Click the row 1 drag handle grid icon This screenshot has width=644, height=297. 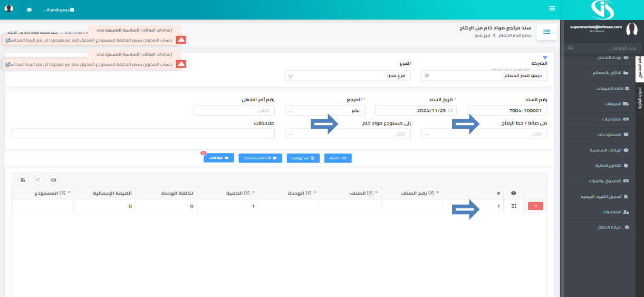[x=514, y=206]
